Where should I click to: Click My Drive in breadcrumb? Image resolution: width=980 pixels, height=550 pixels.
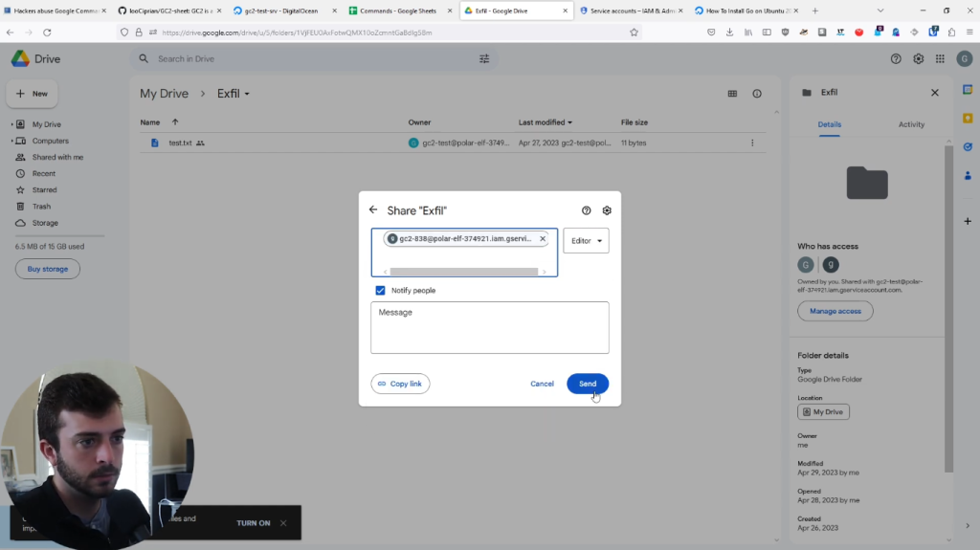[x=164, y=94]
